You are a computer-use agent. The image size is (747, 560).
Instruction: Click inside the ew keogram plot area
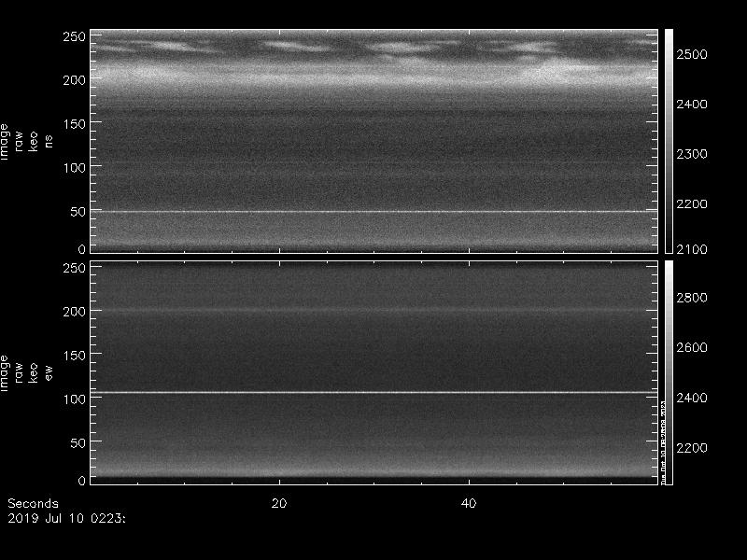point(374,372)
